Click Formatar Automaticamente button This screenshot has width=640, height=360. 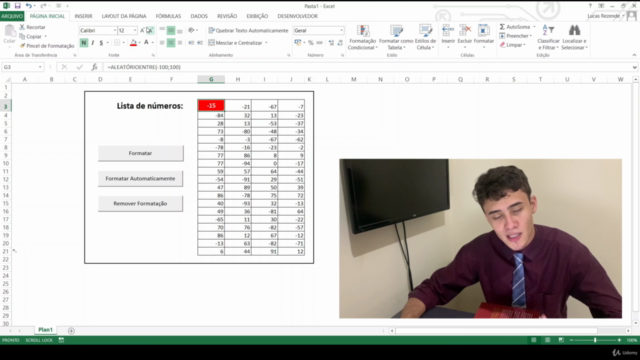point(140,178)
